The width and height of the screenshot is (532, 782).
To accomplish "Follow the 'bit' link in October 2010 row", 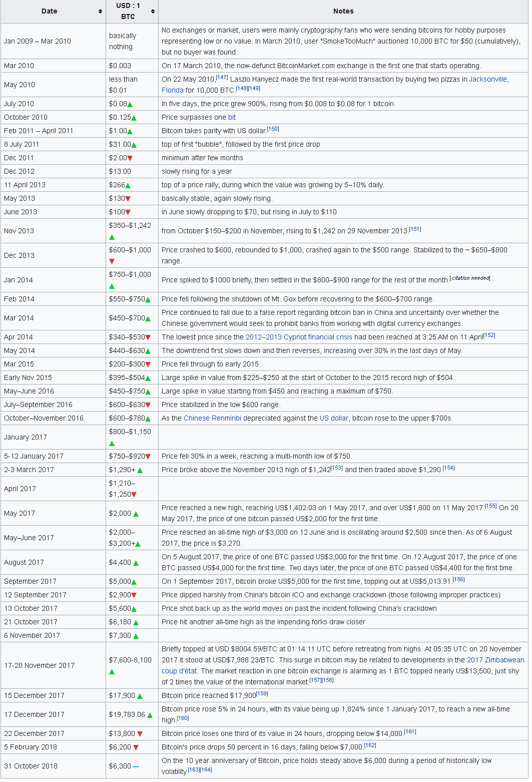I will 232,117.
